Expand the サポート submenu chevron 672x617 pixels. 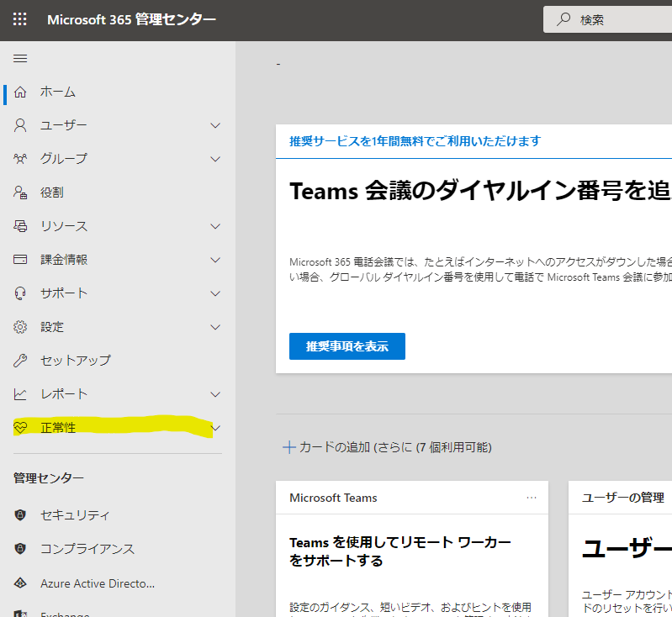[215, 293]
